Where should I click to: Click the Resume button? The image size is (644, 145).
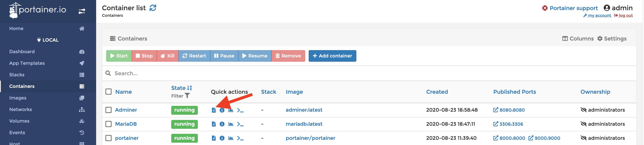click(x=255, y=56)
